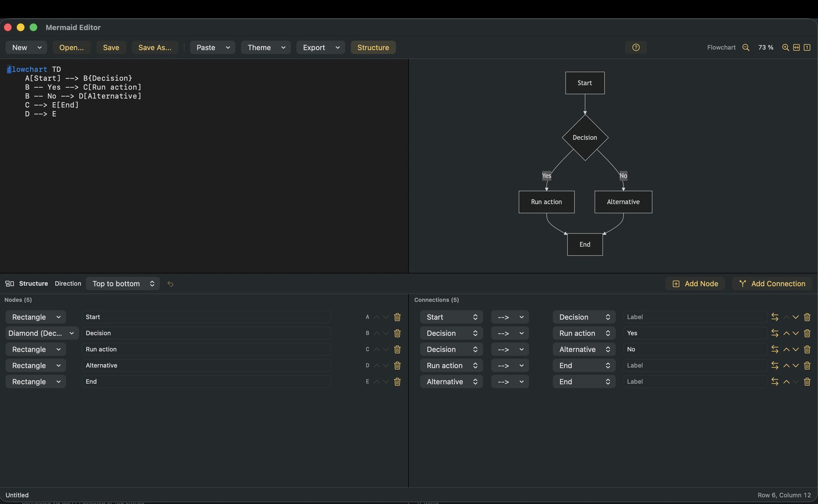The height and width of the screenshot is (504, 818).
Task: Click the 'Untitled' file name in status bar
Action: 17,495
